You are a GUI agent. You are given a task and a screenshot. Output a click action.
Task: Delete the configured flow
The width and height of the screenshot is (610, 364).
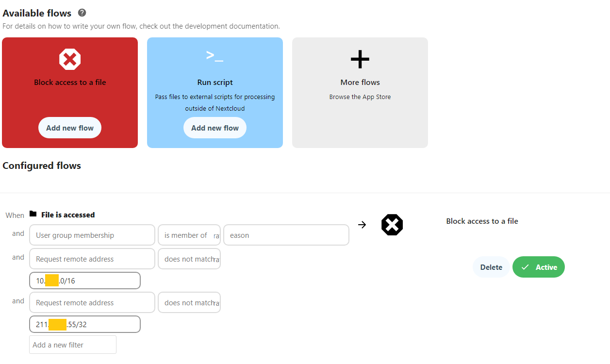(491, 267)
